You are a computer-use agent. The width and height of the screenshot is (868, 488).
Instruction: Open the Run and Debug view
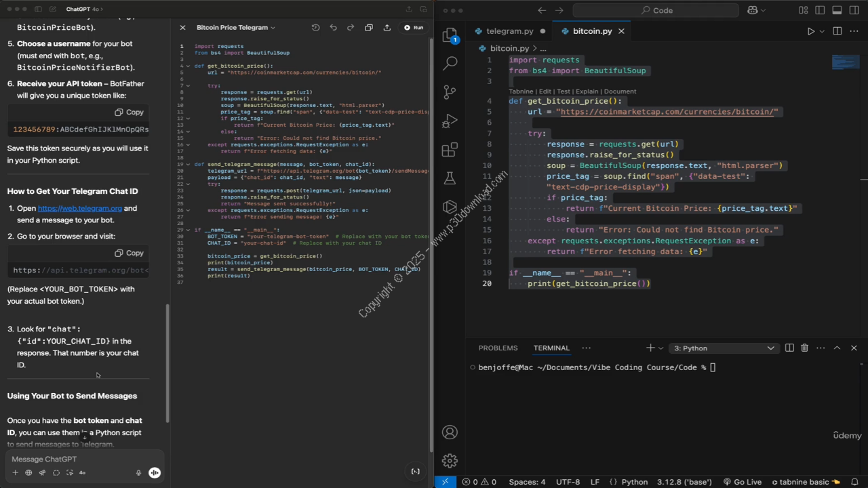[x=450, y=121]
